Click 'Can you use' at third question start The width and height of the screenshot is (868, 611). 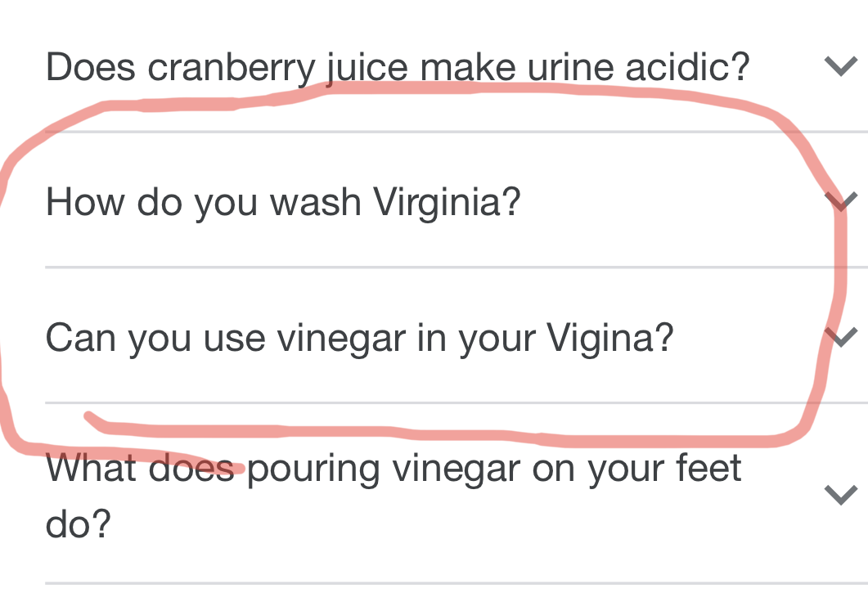155,339
